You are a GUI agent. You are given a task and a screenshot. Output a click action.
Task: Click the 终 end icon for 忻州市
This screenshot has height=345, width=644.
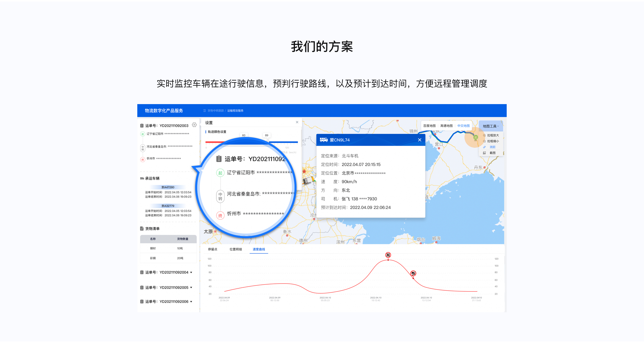pos(142,159)
